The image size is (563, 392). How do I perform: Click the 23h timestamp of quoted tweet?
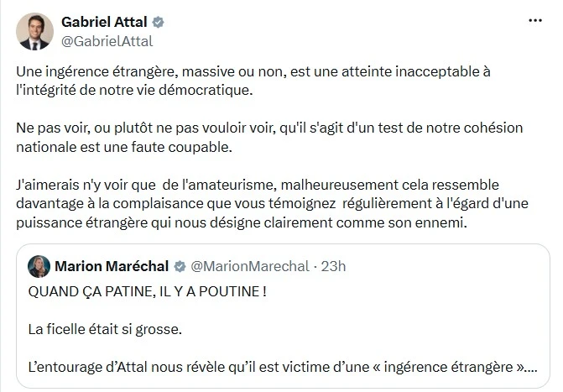[x=333, y=266]
